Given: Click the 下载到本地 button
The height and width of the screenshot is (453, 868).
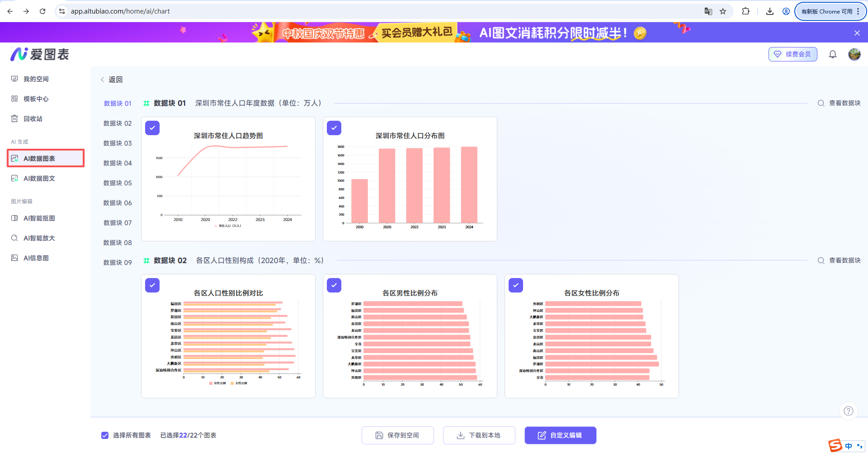Looking at the screenshot, I should [479, 435].
